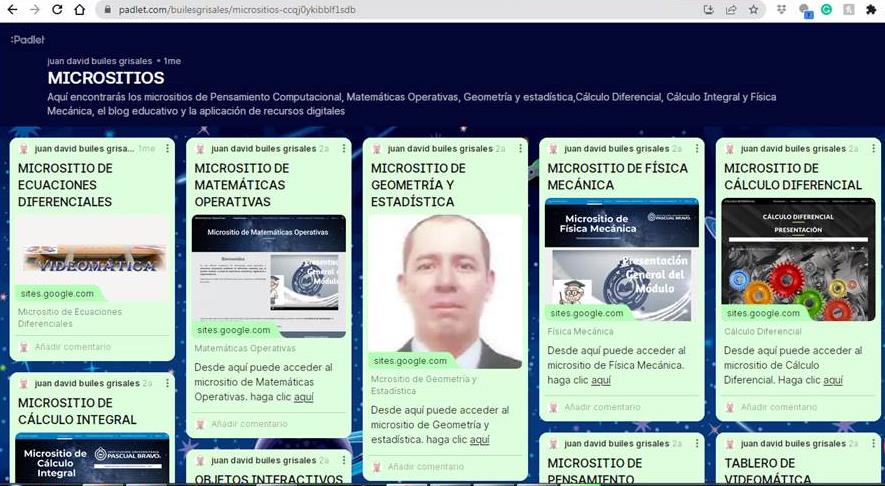Click 'aquí' link in Geometría y estadística card
This screenshot has width=885, height=486.
[480, 439]
